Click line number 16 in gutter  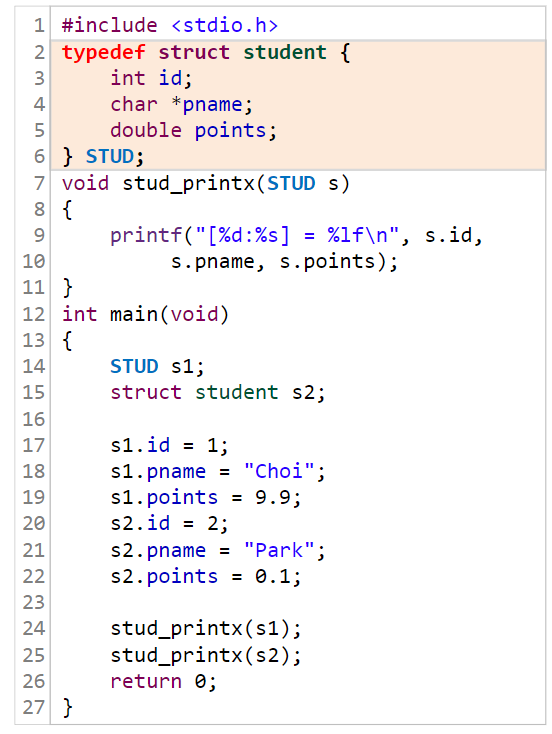(34, 419)
